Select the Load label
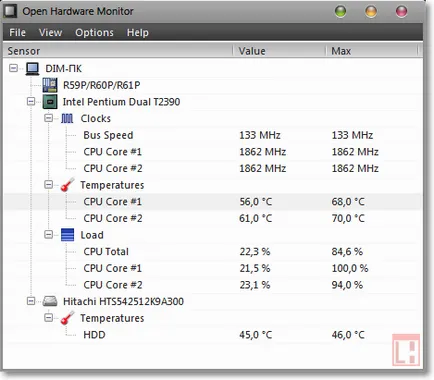 [92, 235]
